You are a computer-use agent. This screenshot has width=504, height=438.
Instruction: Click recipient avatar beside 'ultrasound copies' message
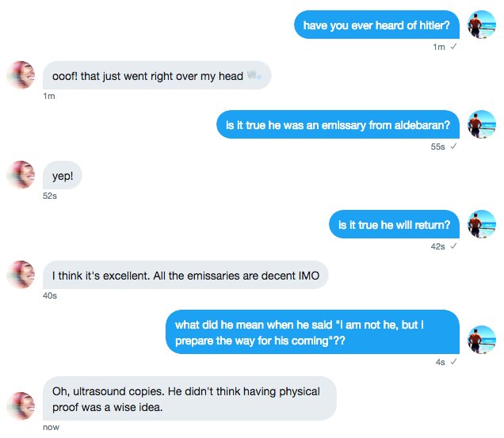tap(21, 406)
